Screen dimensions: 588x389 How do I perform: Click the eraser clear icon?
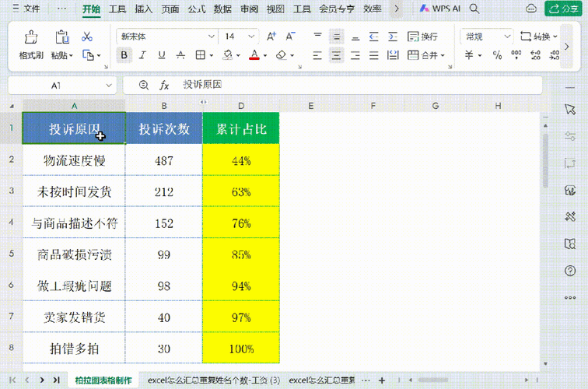click(x=281, y=55)
